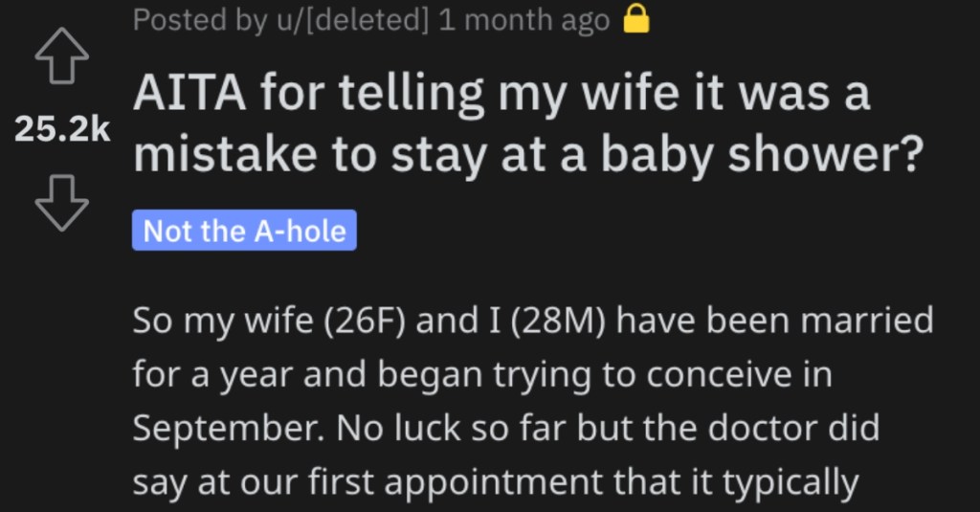Click the u/[deleted] author name
This screenshot has height=512, width=980.
pos(353,21)
